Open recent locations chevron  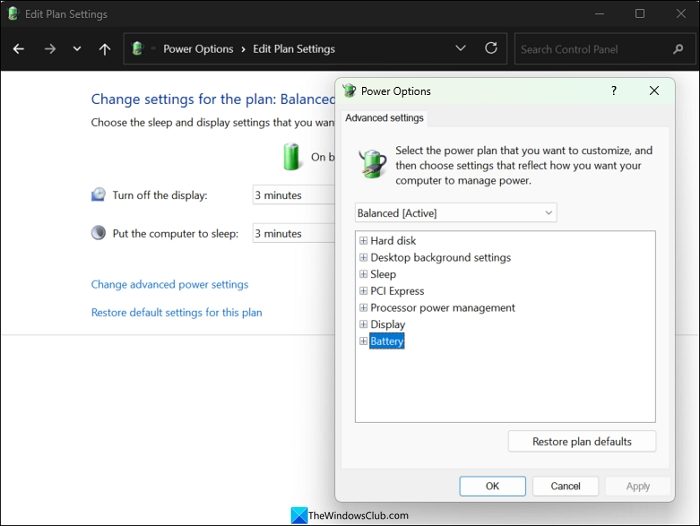77,49
